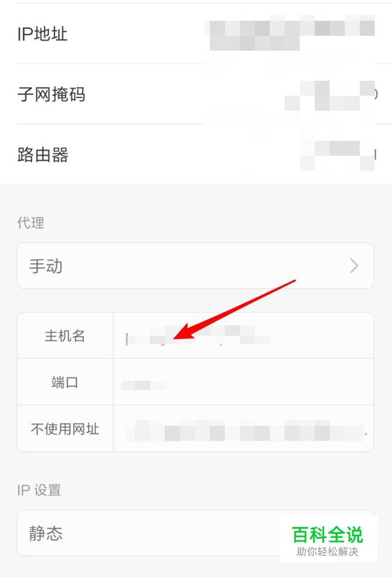
Task: Tap the 助你轻松解决 caption text
Action: click(327, 551)
